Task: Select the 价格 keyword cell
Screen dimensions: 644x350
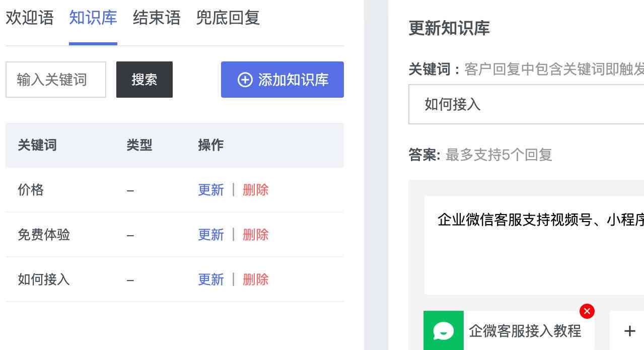Action: click(x=31, y=190)
